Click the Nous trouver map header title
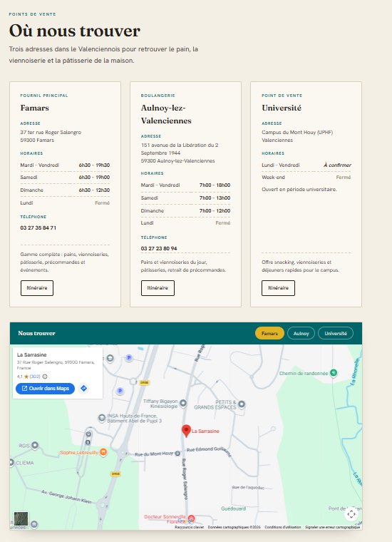 36,333
